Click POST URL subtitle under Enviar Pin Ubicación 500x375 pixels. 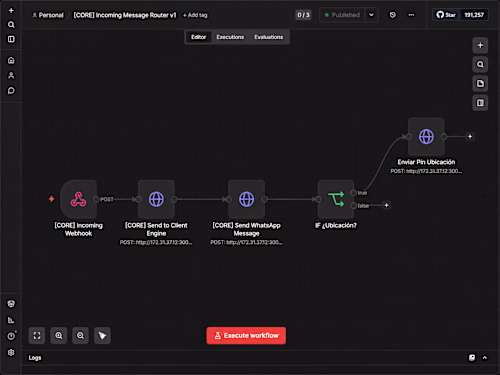point(426,171)
